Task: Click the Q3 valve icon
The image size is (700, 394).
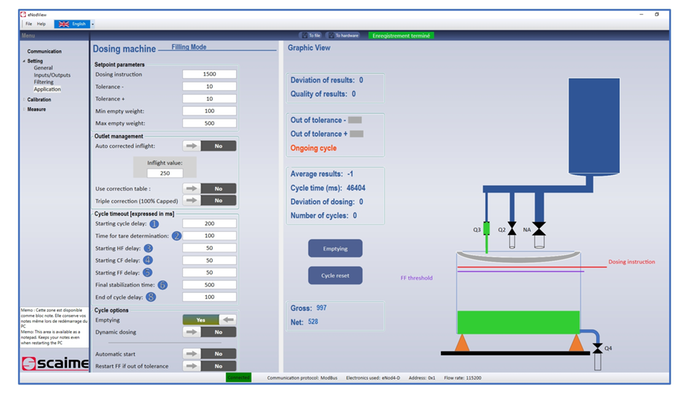Action: (x=487, y=228)
